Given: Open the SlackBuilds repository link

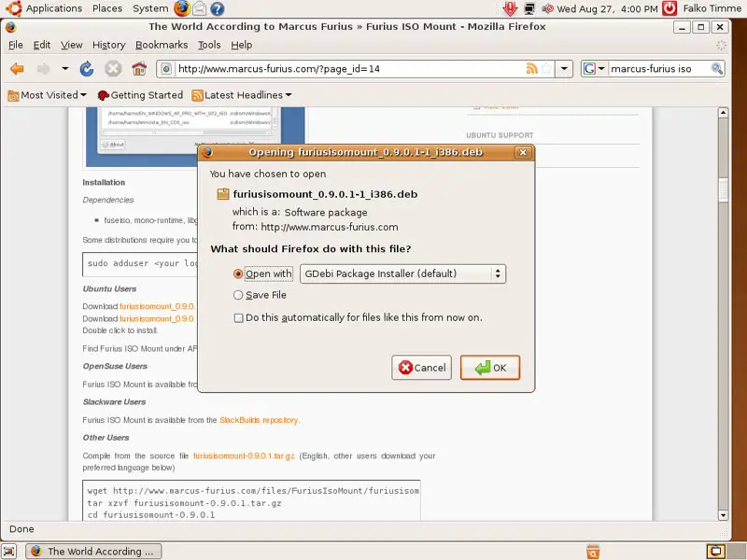Looking at the screenshot, I should point(259,420).
